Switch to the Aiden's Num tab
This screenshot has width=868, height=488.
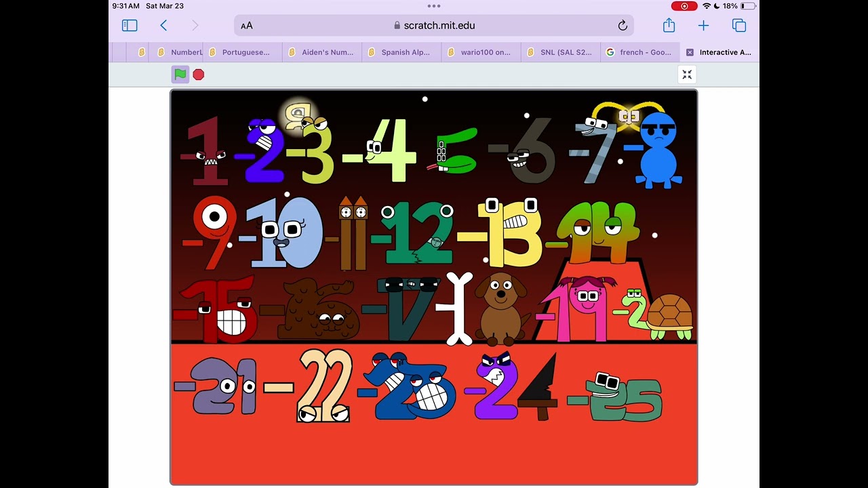click(x=322, y=52)
